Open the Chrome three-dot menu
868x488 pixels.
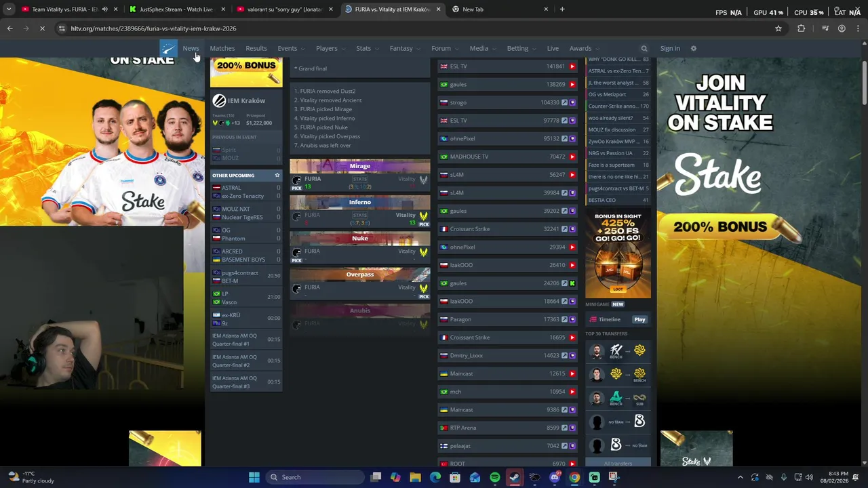tap(858, 28)
